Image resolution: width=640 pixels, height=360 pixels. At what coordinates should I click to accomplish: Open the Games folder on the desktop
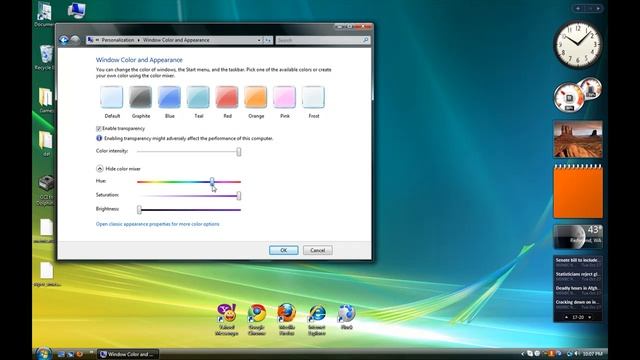[x=45, y=100]
